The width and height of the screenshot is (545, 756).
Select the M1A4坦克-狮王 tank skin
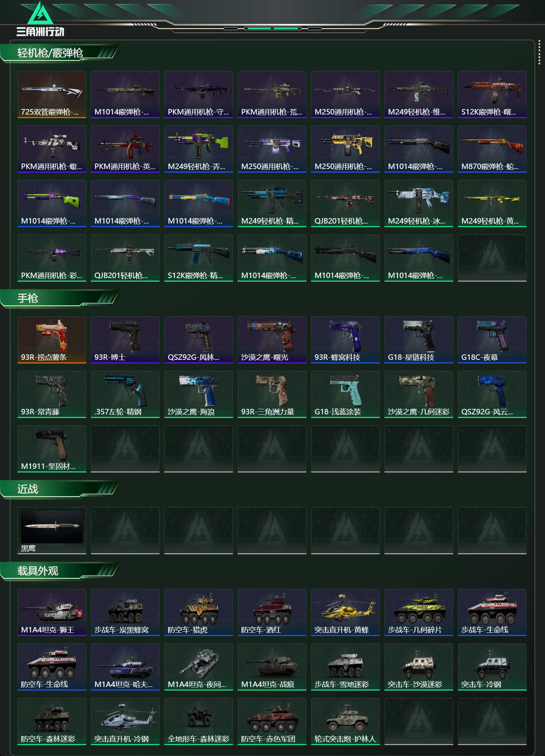click(x=52, y=612)
